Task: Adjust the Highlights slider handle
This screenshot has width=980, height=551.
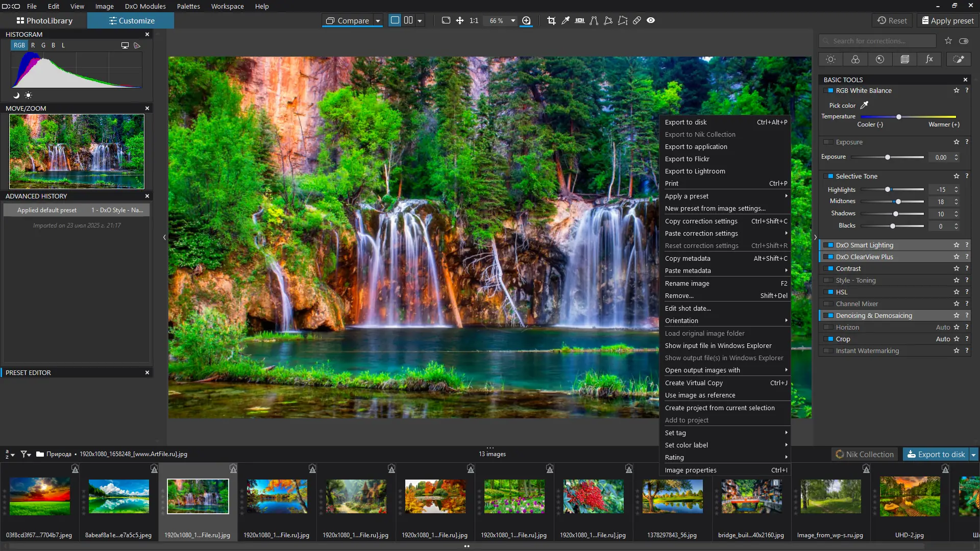Action: (x=888, y=190)
